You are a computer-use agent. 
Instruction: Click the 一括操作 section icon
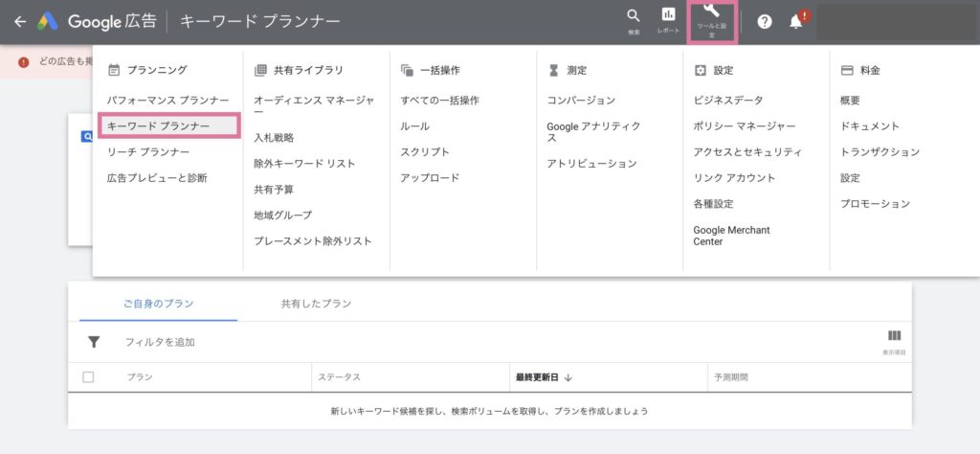point(408,70)
